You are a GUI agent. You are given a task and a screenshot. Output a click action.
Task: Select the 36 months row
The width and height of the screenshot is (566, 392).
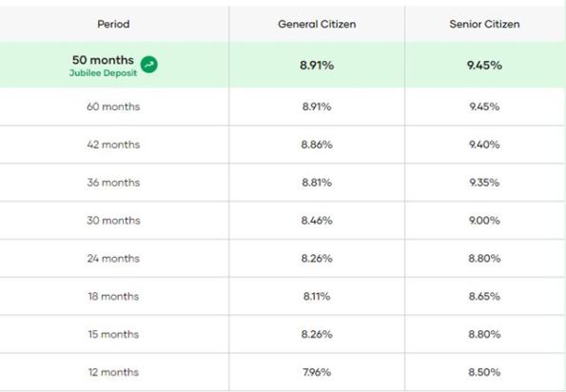click(283, 183)
